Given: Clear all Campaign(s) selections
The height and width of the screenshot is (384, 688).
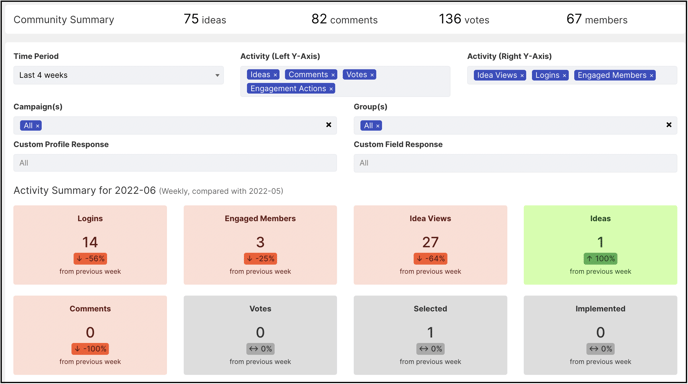Looking at the screenshot, I should click(x=329, y=125).
